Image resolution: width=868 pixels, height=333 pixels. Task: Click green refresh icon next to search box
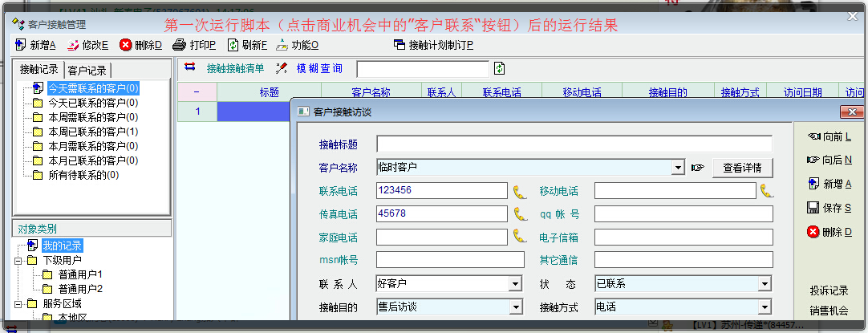tap(500, 69)
